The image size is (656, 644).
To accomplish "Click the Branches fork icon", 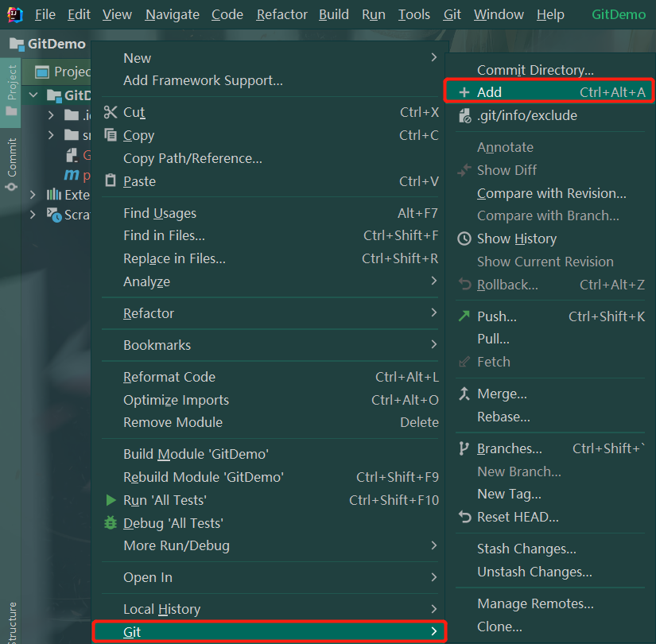I will 464,448.
